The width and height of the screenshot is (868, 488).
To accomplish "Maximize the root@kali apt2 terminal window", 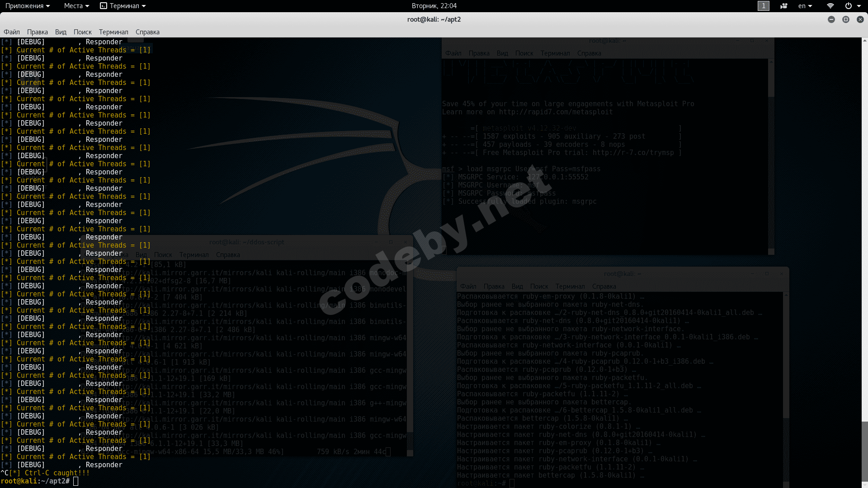I will tap(845, 19).
